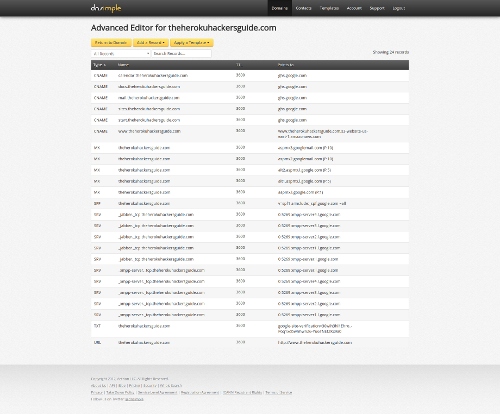Click the google-site-verification TXT content
This screenshot has width=500, height=414.
315,329
